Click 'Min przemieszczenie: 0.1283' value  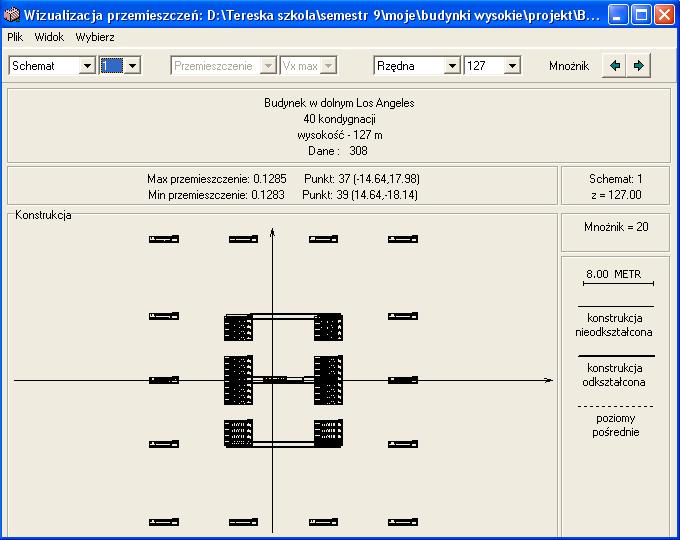[216, 195]
